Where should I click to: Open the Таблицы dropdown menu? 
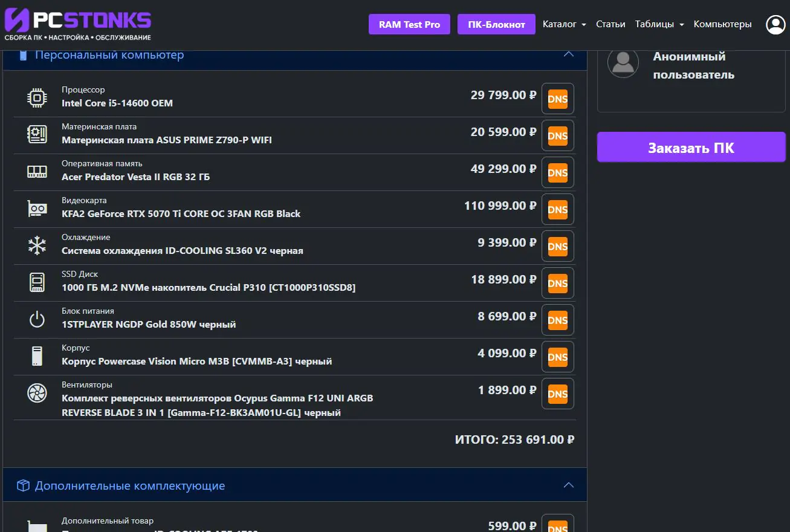659,24
